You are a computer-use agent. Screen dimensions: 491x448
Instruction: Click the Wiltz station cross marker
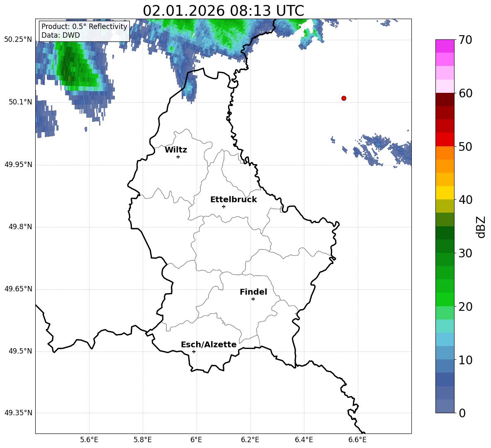coord(178,157)
